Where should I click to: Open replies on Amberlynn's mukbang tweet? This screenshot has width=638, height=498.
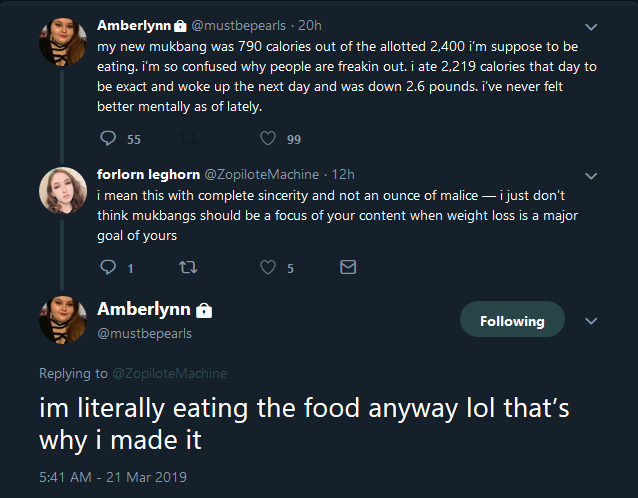[108, 138]
